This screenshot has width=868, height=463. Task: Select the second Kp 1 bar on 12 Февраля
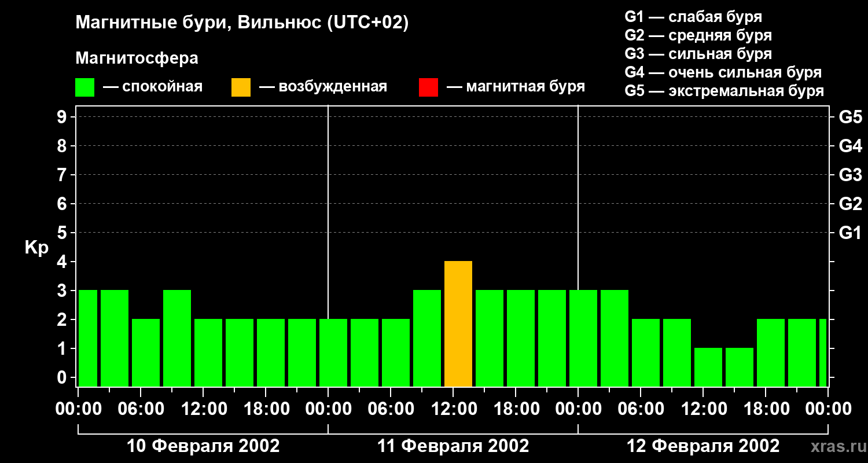[x=740, y=368]
